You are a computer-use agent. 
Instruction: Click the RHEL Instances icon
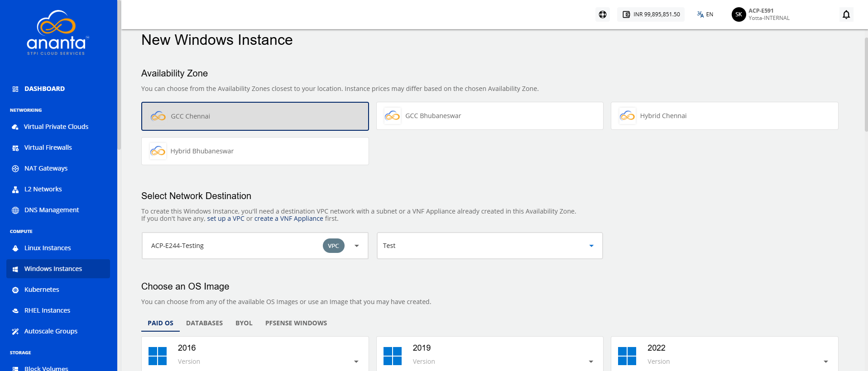(15, 311)
